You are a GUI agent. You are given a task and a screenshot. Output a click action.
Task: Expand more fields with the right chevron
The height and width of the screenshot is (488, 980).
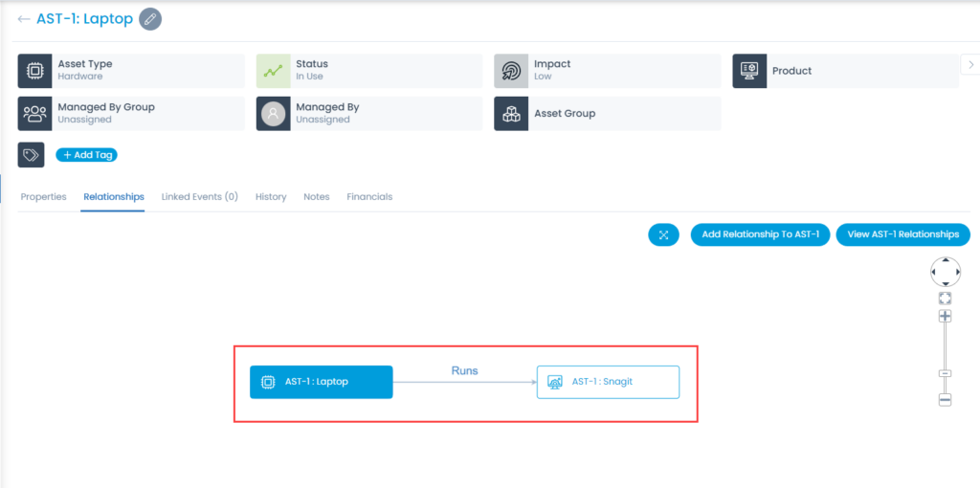pos(970,64)
